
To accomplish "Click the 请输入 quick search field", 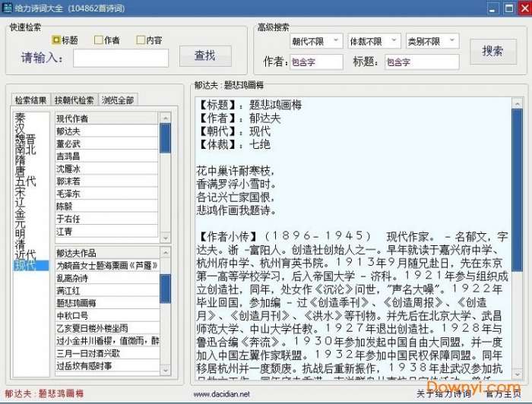I will pyautogui.click(x=121, y=58).
